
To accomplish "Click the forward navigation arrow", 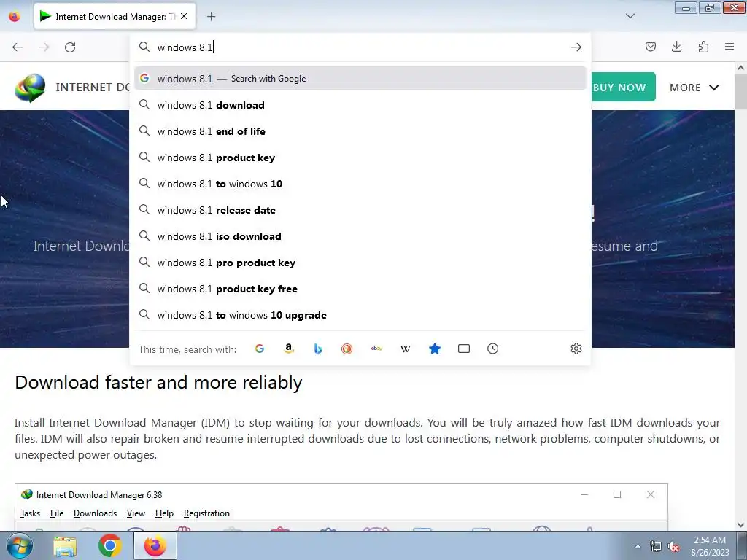I will 44,47.
